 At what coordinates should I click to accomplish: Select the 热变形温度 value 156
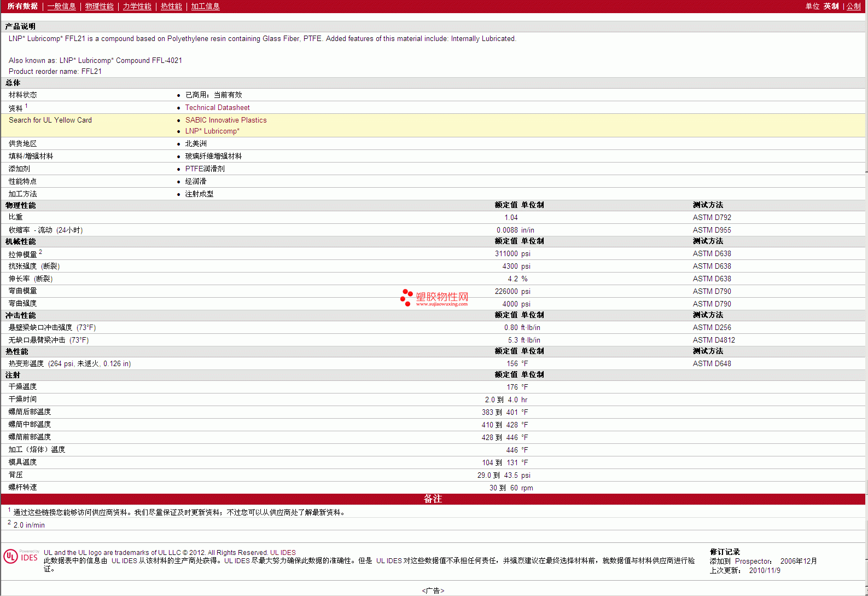click(512, 364)
